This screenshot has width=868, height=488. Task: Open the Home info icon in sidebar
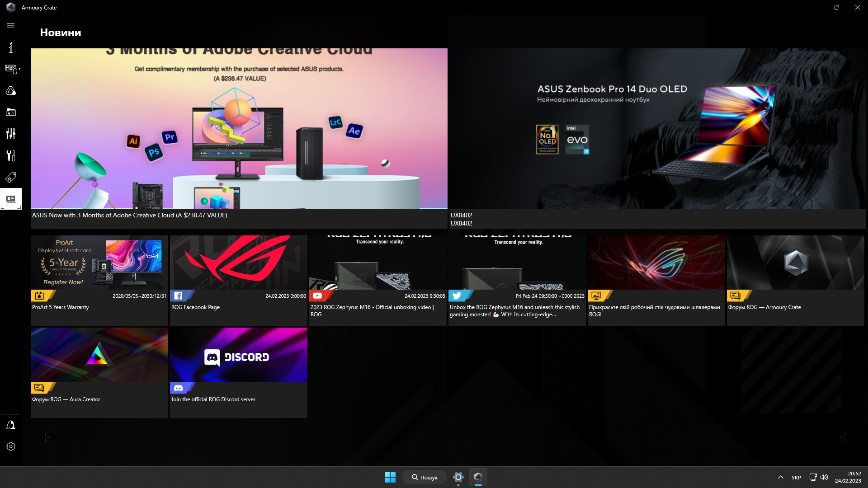coord(11,47)
